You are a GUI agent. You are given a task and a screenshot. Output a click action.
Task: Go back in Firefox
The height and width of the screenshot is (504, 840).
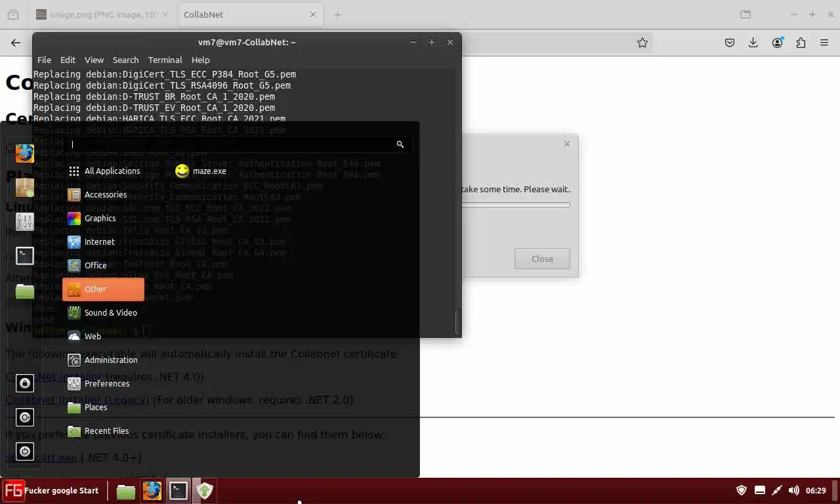[16, 43]
